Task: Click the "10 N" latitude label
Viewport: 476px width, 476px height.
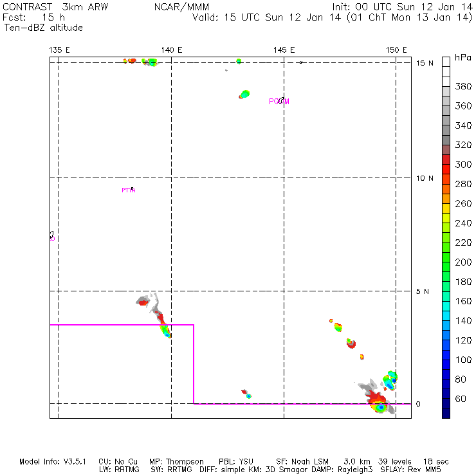Action: pyautogui.click(x=425, y=178)
